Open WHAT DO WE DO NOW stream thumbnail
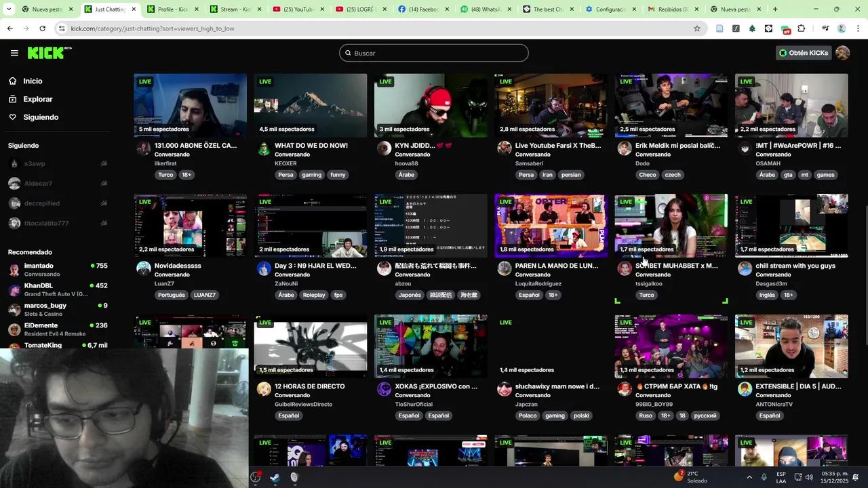Image resolution: width=868 pixels, height=488 pixels. pos(311,105)
